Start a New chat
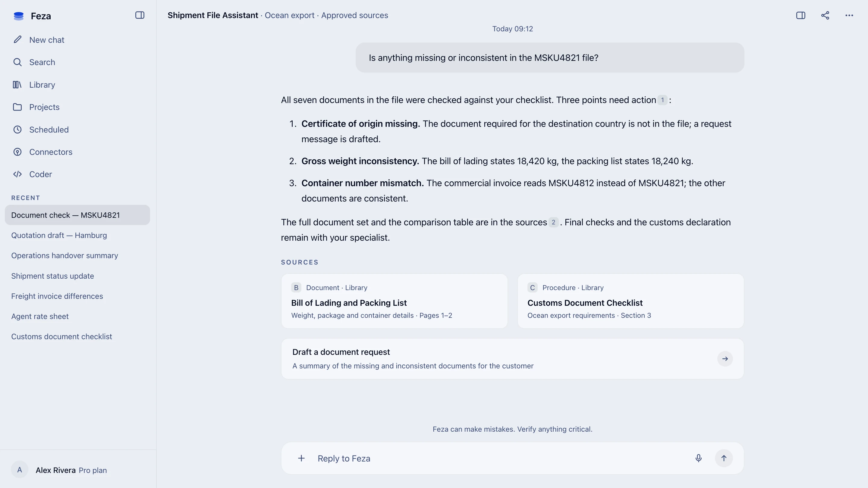 (78, 40)
